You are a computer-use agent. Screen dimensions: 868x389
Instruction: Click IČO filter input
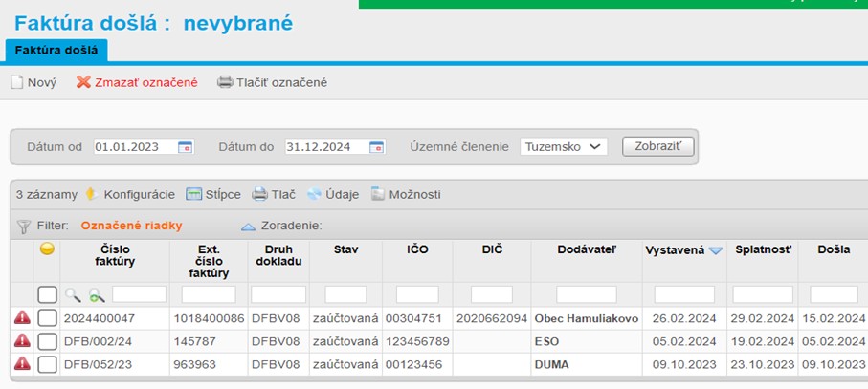[x=417, y=294]
